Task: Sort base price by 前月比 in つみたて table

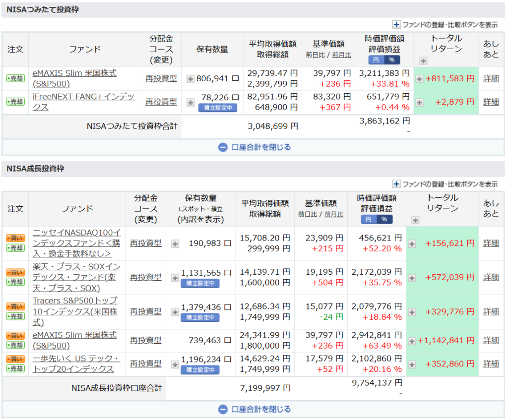Action: [341, 55]
